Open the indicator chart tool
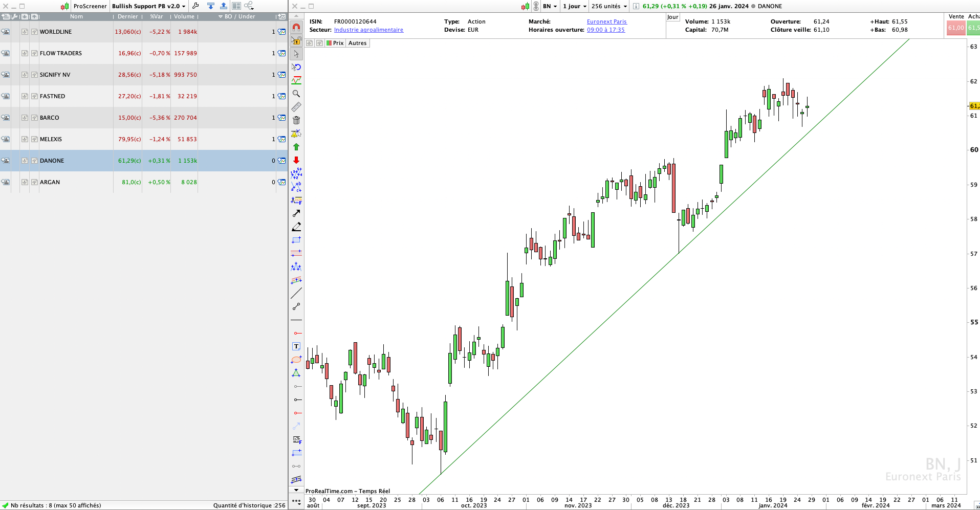Screen dimensions: 980x510 [x=296, y=80]
